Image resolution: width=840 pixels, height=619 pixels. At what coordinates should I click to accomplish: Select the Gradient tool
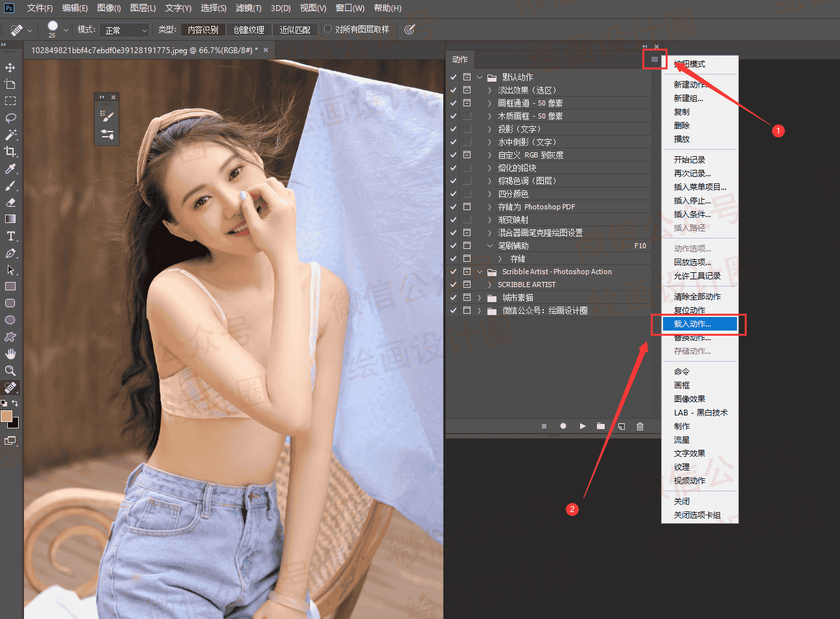10,219
